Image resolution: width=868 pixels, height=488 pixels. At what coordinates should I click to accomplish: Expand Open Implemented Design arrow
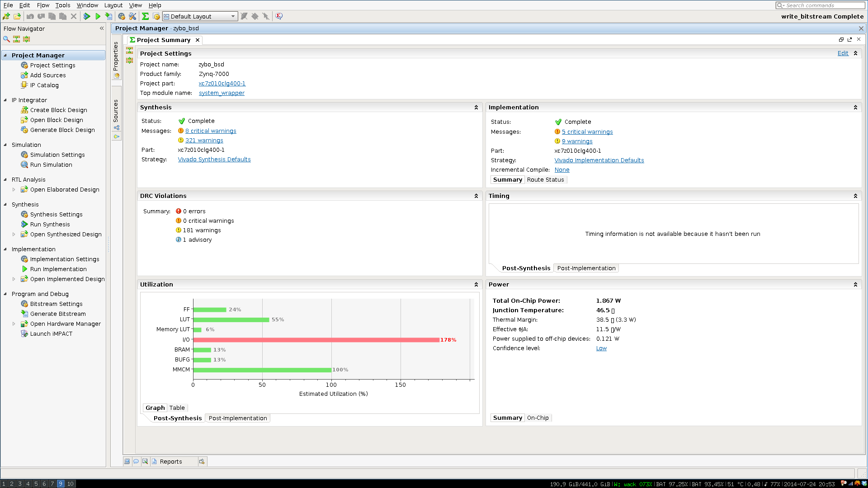pyautogui.click(x=14, y=279)
